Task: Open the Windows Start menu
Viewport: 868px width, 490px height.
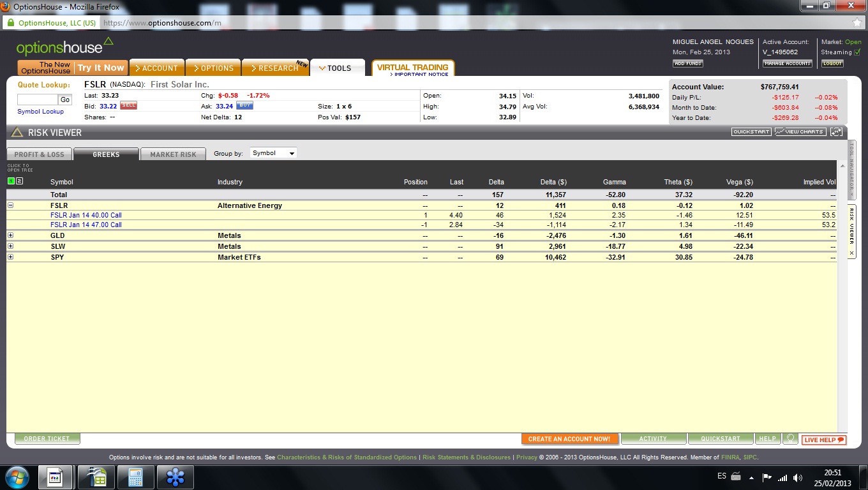Action: pos(16,477)
